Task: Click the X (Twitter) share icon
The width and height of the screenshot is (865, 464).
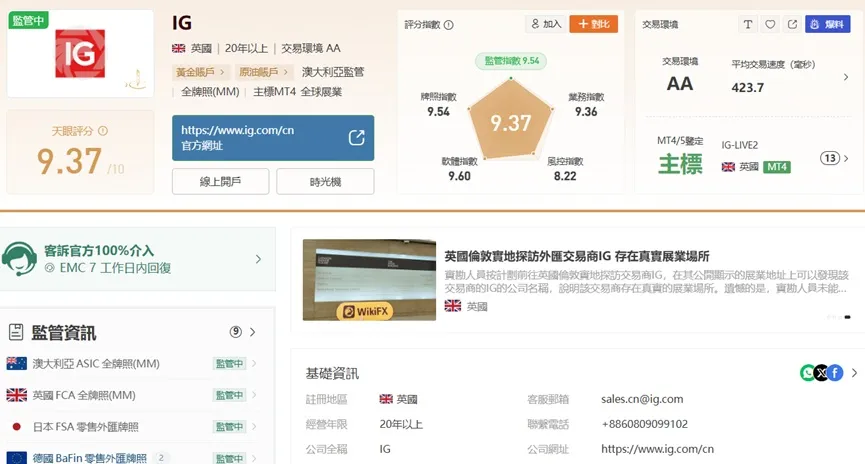Action: coord(821,373)
